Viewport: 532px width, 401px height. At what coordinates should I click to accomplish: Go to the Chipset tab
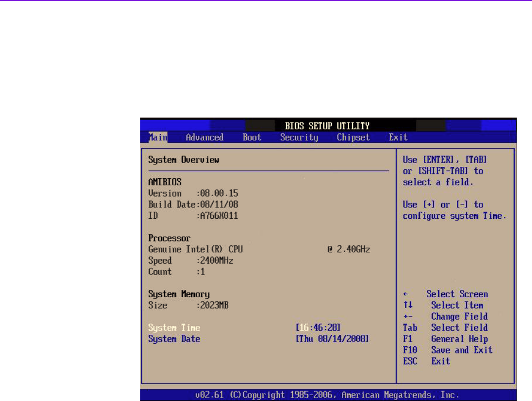click(x=353, y=137)
